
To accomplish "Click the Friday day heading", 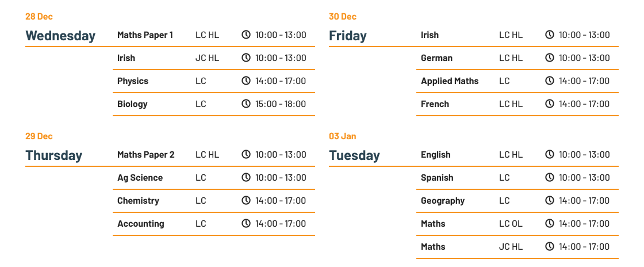I will [x=347, y=36].
